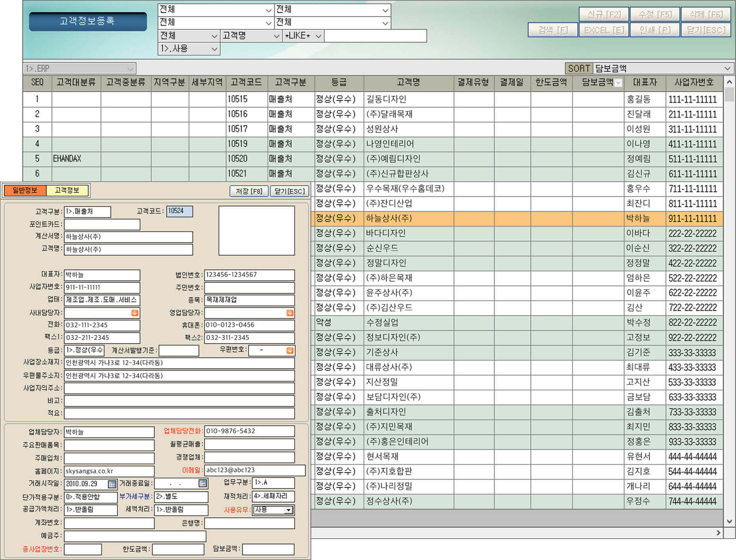Click the 사업자번호 column header
This screenshot has width=736, height=560.
(x=694, y=82)
